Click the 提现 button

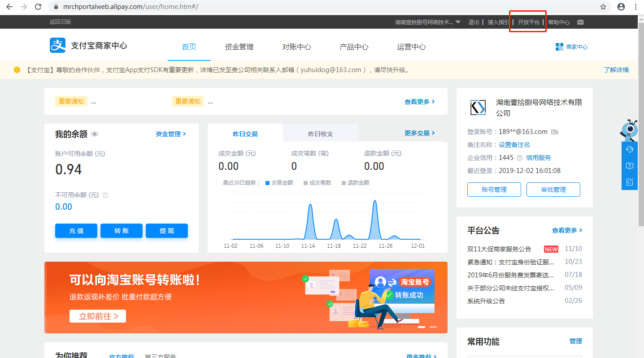pos(167,231)
